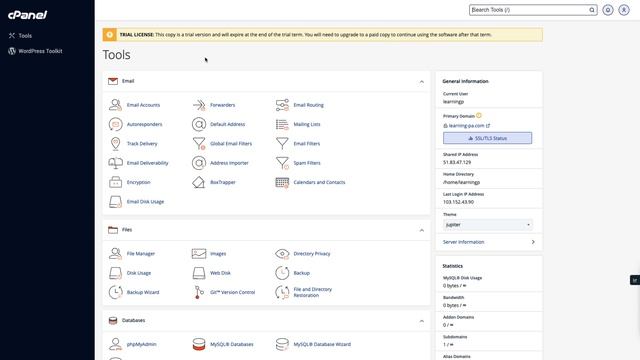Open the Email Deliverability icon

click(116, 163)
